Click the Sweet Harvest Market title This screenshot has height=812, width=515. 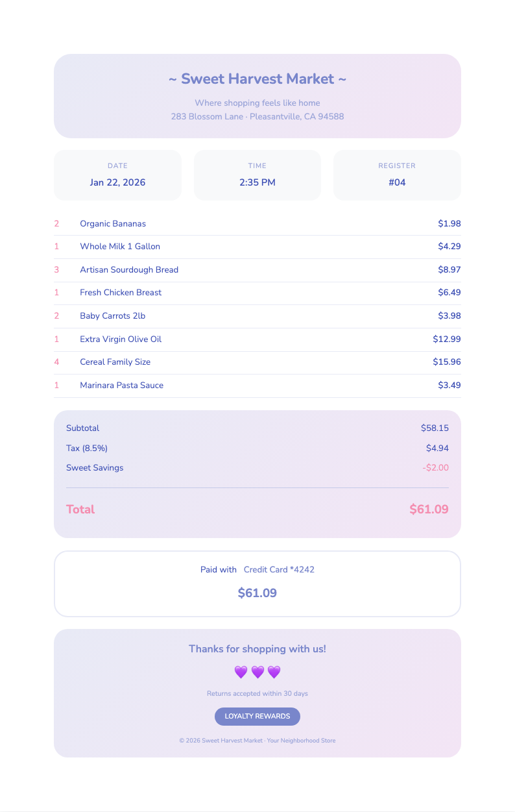click(257, 79)
